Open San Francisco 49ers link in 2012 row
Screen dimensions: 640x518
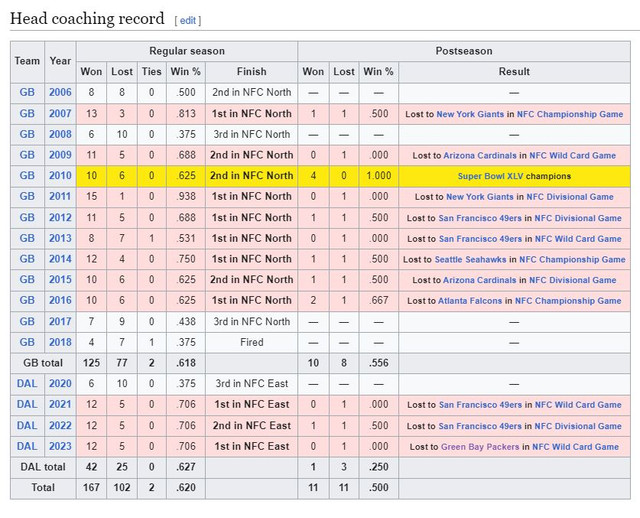pyautogui.click(x=480, y=218)
